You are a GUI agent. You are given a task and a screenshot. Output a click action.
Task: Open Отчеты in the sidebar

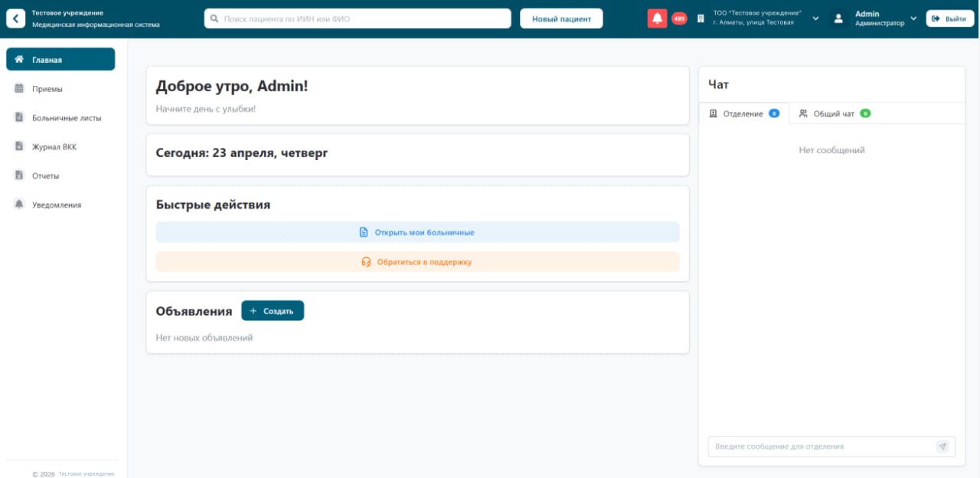[x=45, y=176]
